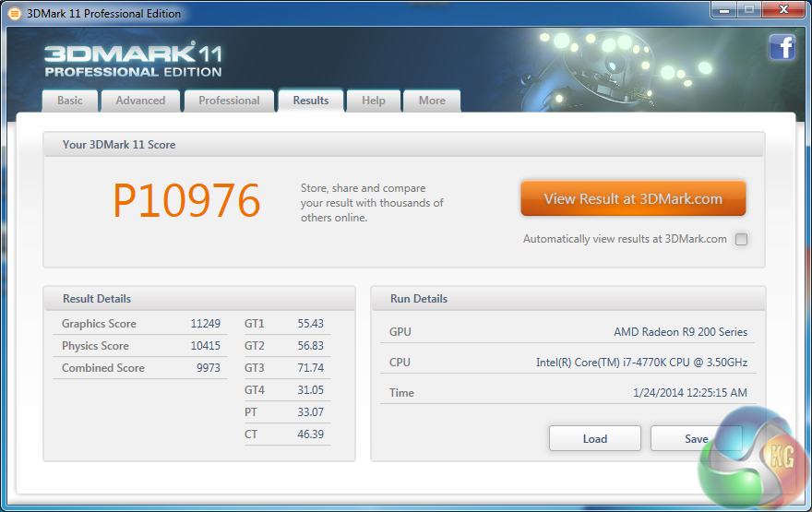The height and width of the screenshot is (512, 812).
Task: Click the Physics Score label
Action: pyautogui.click(x=95, y=346)
